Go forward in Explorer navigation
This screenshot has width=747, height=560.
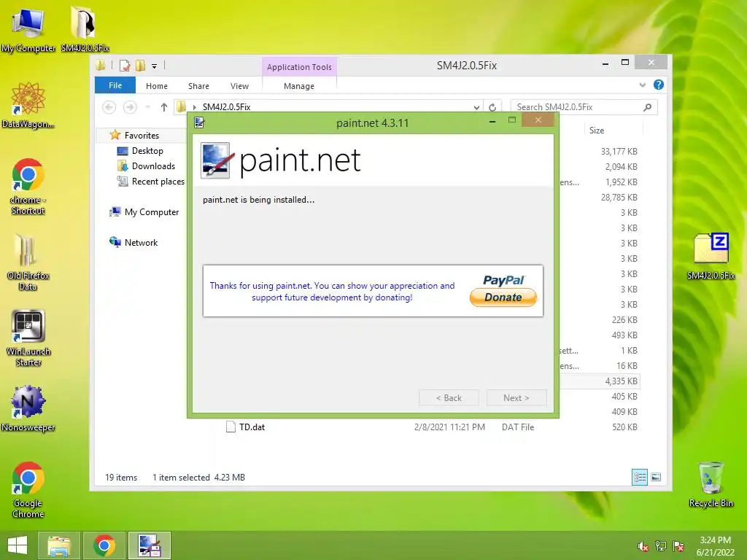130,107
